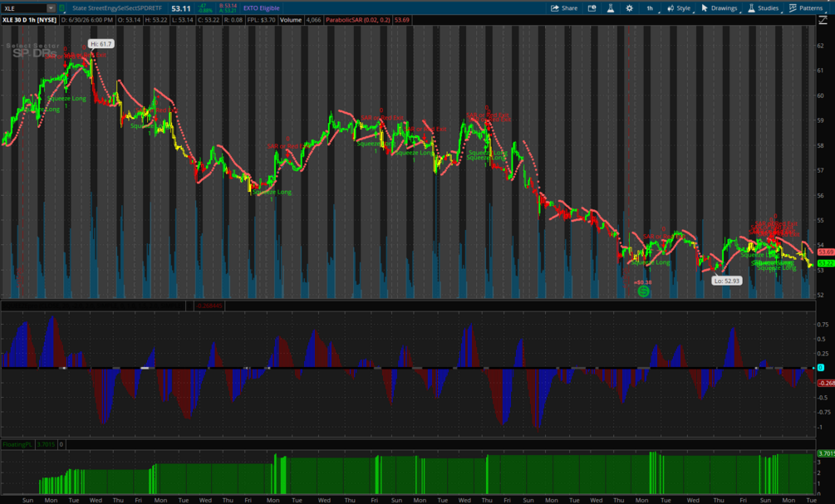This screenshot has width=835, height=504.
Task: Click the 'C: 53.22' close value
Action: click(209, 20)
